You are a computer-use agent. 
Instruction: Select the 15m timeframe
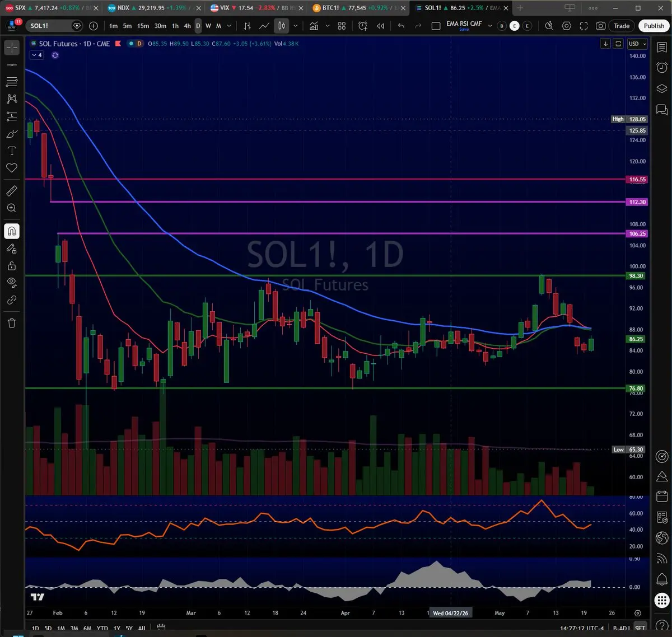tap(143, 26)
